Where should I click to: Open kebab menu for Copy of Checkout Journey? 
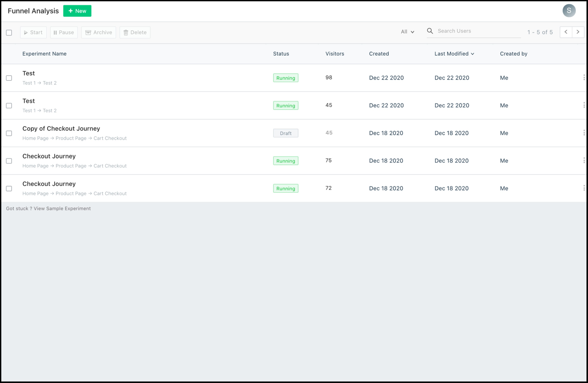(584, 133)
